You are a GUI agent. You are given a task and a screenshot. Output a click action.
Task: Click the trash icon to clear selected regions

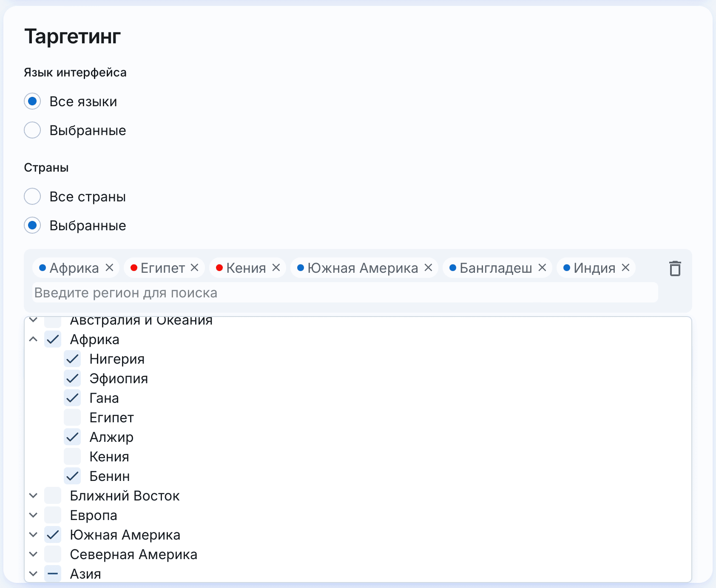pos(675,269)
